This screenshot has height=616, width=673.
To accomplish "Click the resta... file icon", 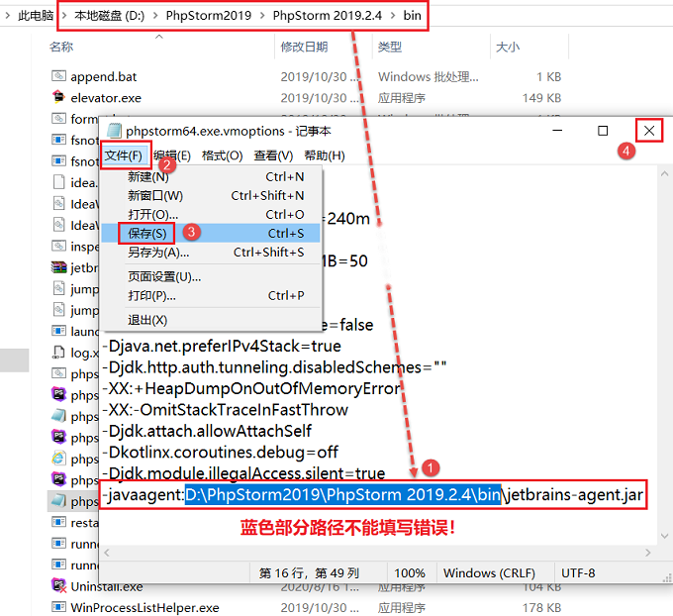I will pyautogui.click(x=58, y=522).
